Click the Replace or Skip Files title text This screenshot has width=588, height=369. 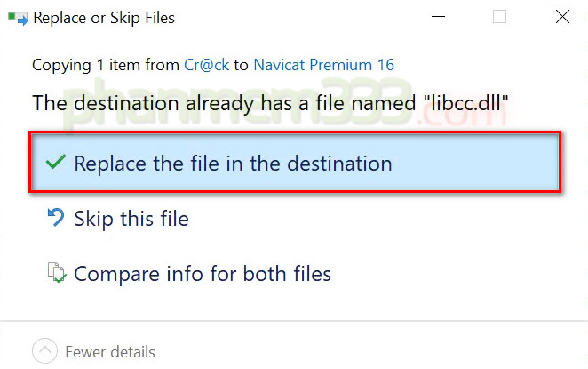point(104,18)
